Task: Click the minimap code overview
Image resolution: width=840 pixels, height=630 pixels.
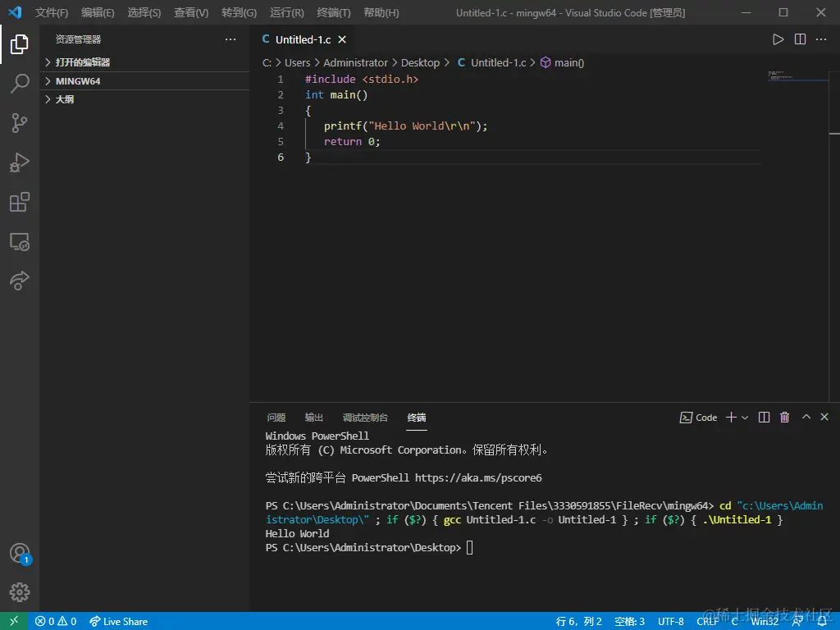Action: (798, 75)
